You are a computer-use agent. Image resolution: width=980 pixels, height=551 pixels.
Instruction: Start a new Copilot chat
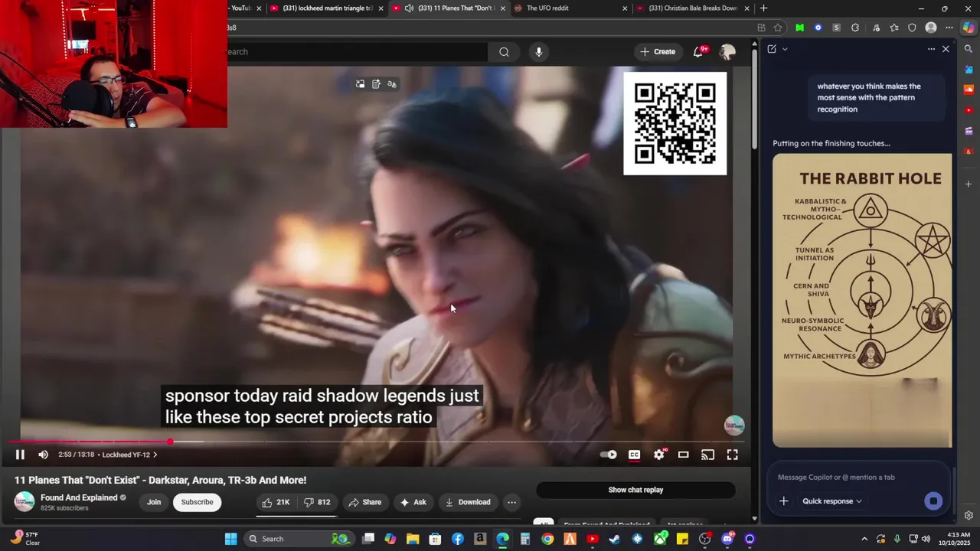pos(772,49)
